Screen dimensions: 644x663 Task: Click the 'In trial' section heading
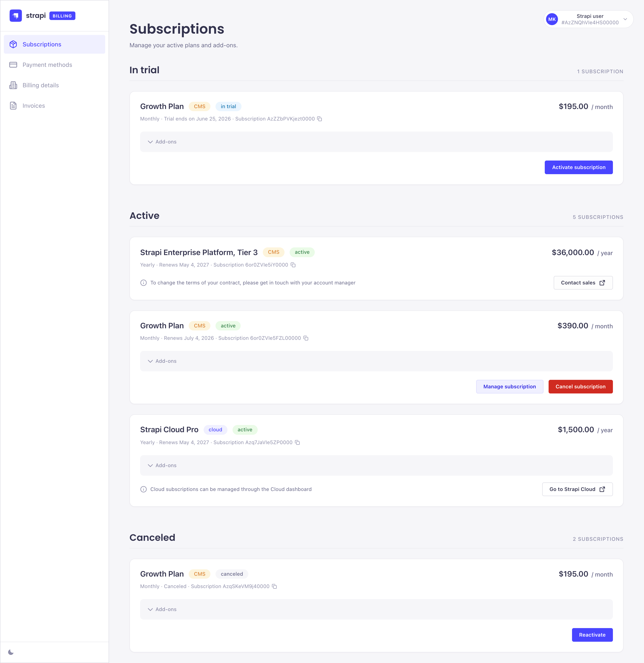tap(145, 70)
